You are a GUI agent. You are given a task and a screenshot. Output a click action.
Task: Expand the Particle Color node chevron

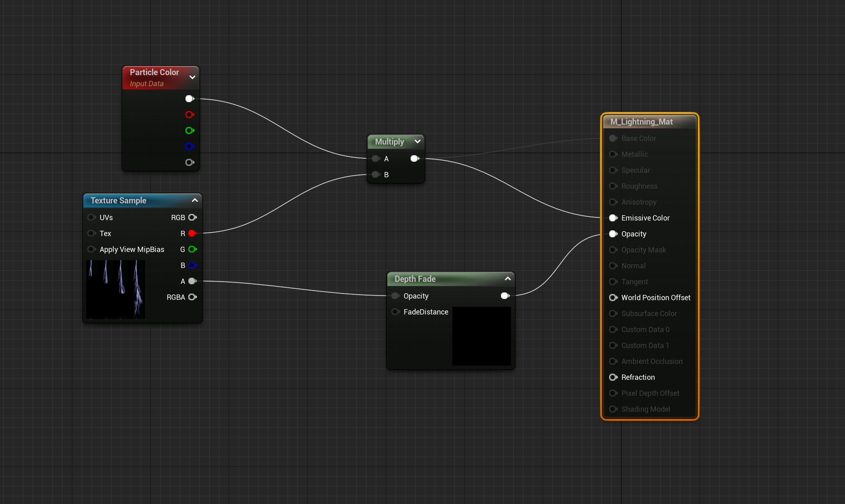pos(192,77)
